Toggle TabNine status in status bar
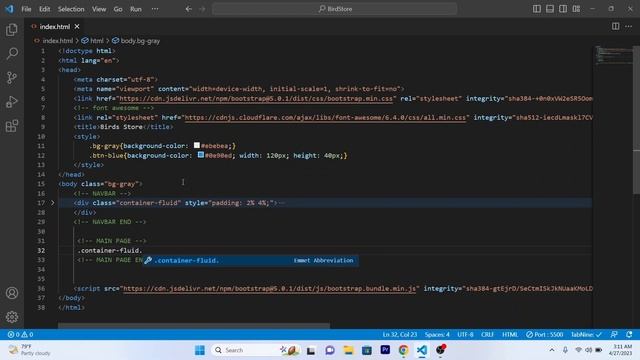The width and height of the screenshot is (640, 360). point(586,334)
